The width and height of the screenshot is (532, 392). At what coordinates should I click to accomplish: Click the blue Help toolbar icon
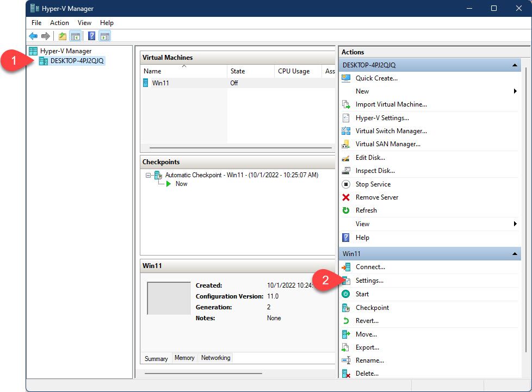91,36
